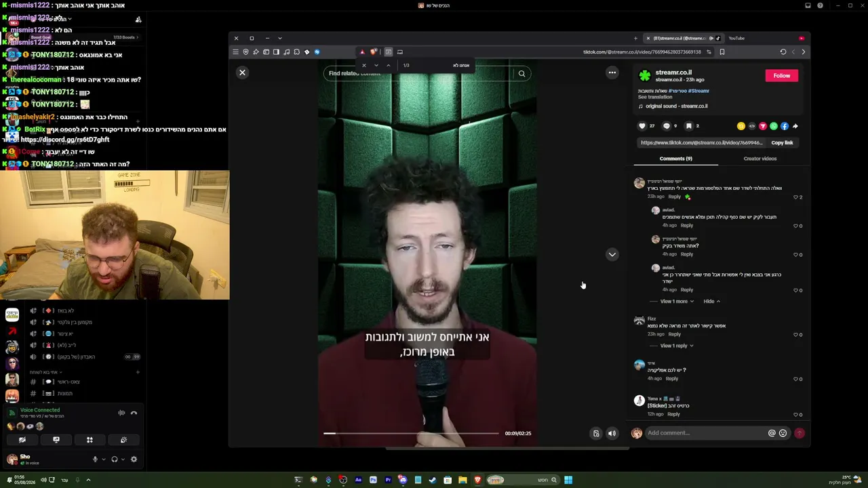This screenshot has width=868, height=488.
Task: Open Discord User Settings gear
Action: 134,460
